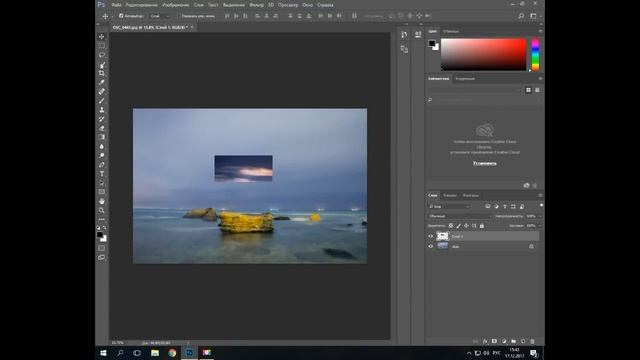Select the Quick Selection tool
Screen dimensions: 640x360
coord(102,64)
